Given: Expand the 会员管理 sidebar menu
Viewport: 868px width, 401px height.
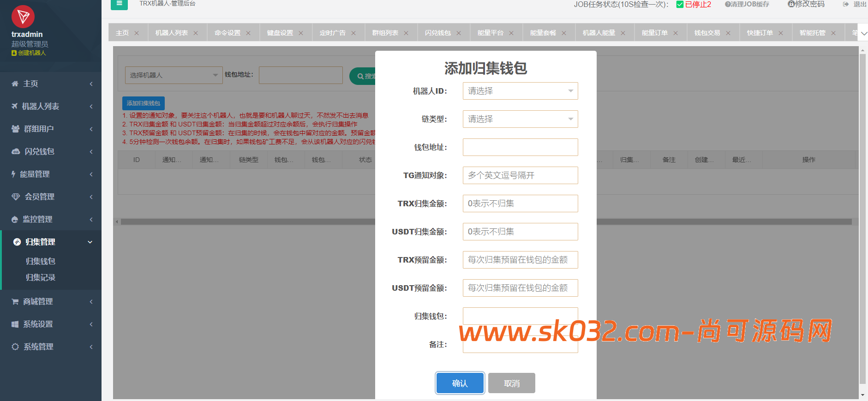Looking at the screenshot, I should [91, 197].
